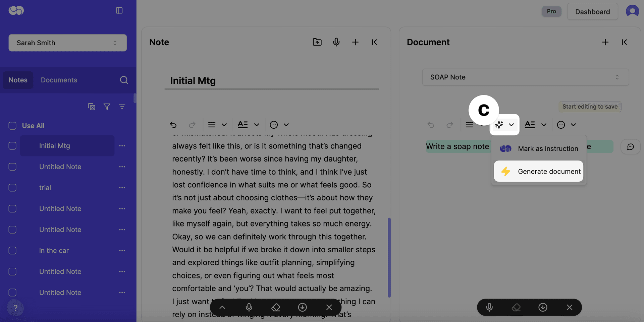Open the filter funnel icon
The height and width of the screenshot is (322, 644).
[x=107, y=107]
